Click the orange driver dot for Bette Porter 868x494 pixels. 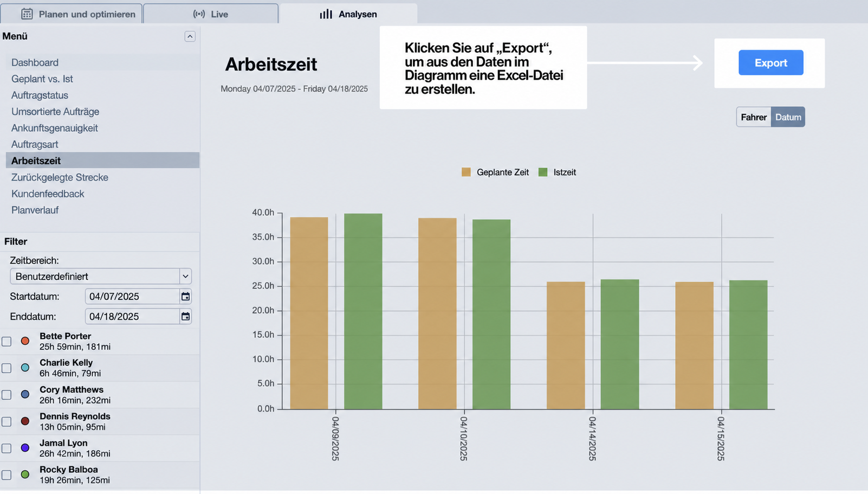tap(25, 341)
